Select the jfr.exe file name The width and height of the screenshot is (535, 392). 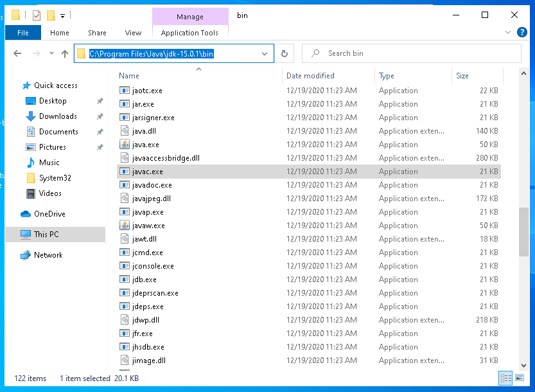click(143, 334)
